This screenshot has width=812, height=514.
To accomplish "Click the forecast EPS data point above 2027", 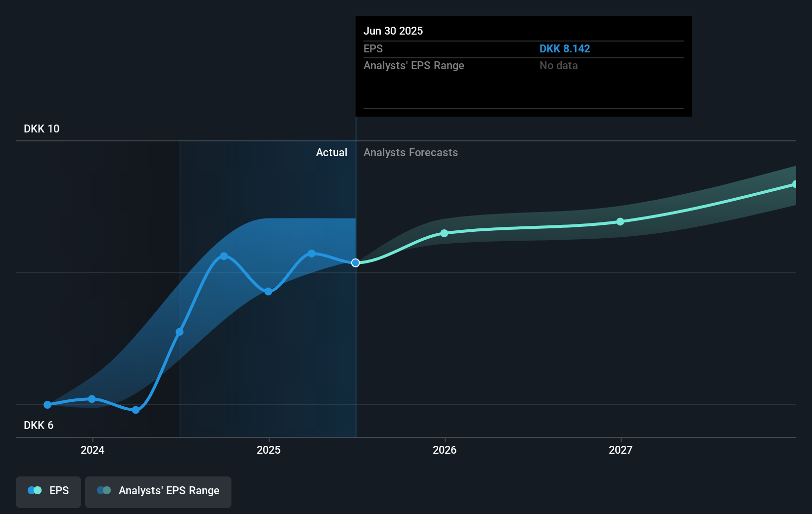I will (620, 222).
